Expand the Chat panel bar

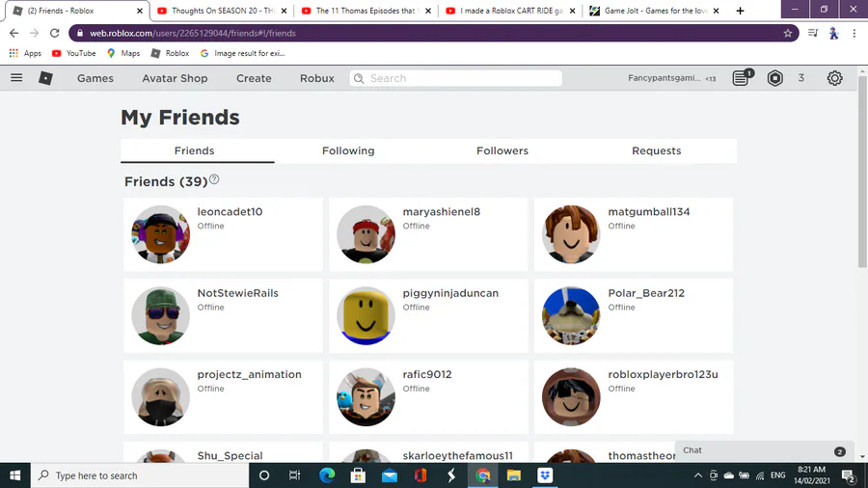point(764,451)
